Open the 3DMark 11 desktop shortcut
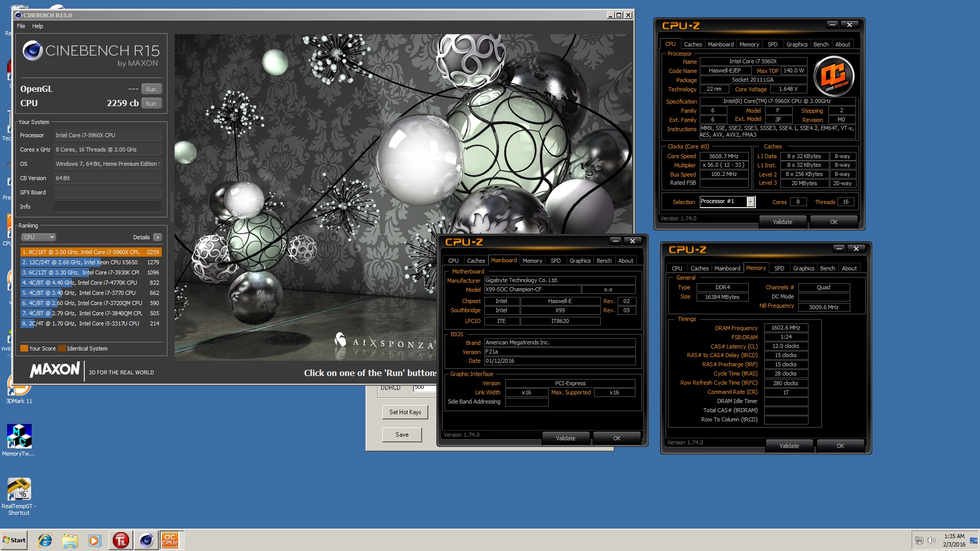The image size is (980, 551). pyautogui.click(x=19, y=390)
